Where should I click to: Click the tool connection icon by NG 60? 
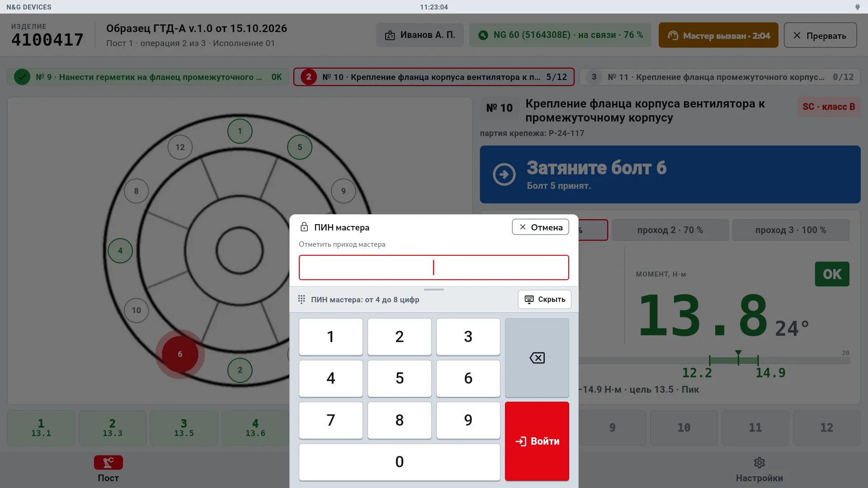[x=483, y=35]
